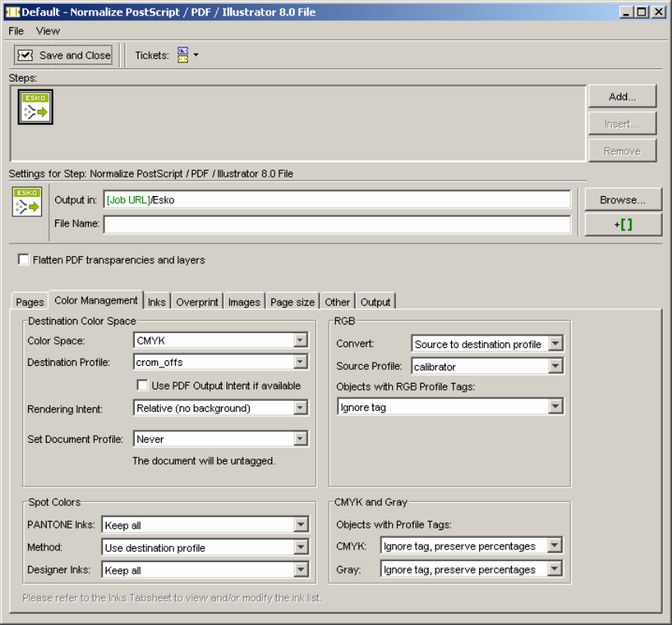672x625 pixels.
Task: Minimize the Normalize PostScript window
Action: point(626,12)
